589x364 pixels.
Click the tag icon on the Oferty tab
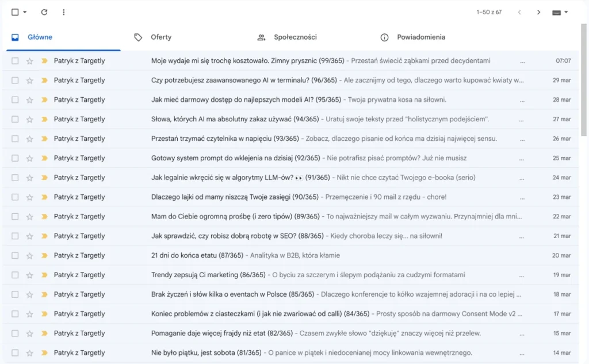click(x=138, y=37)
